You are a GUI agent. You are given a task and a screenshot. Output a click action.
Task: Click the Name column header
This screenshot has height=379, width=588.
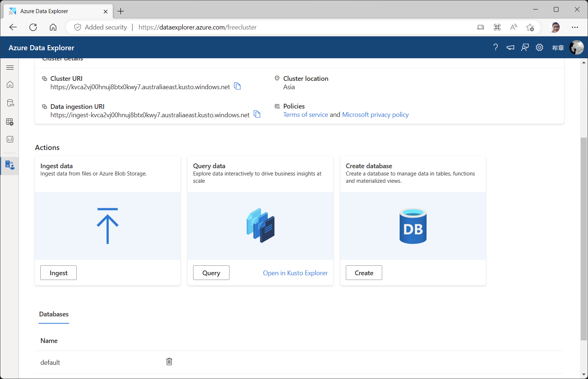pos(49,341)
